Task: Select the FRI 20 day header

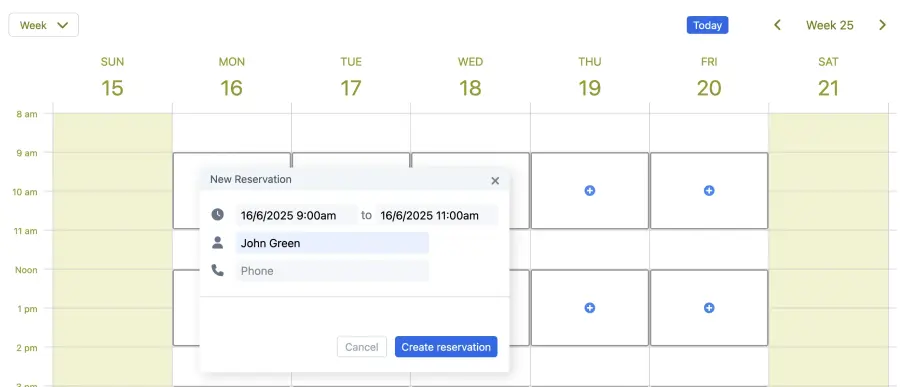Action: pos(709,78)
